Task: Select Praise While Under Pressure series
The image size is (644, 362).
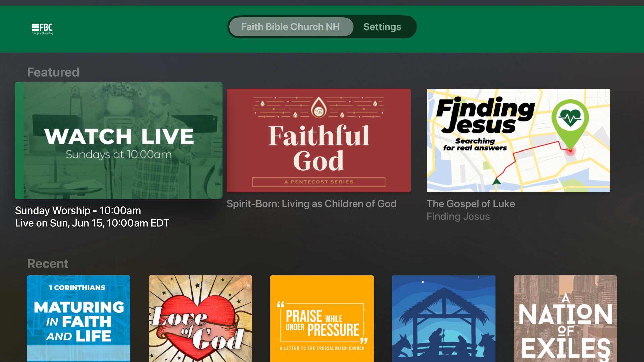Action: 322,318
